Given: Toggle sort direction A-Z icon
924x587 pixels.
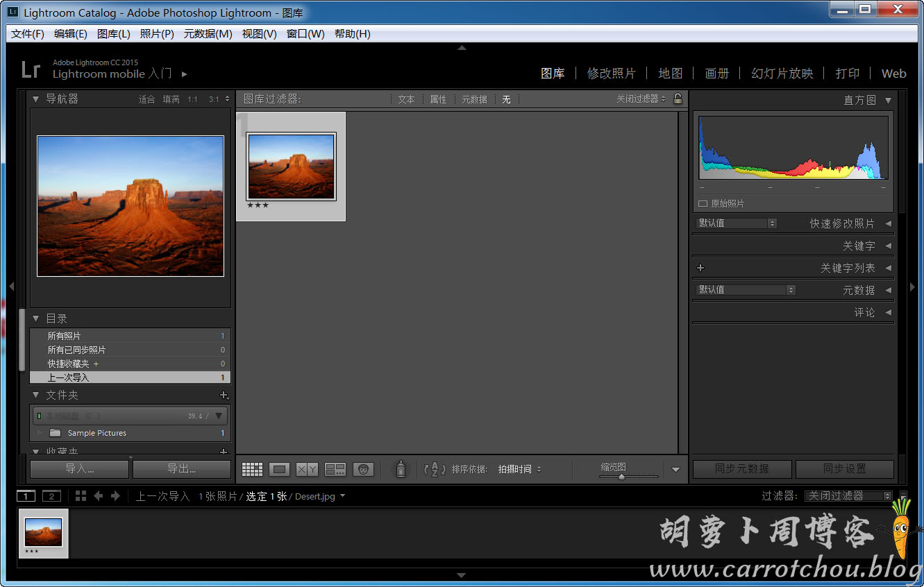Looking at the screenshot, I should point(435,470).
